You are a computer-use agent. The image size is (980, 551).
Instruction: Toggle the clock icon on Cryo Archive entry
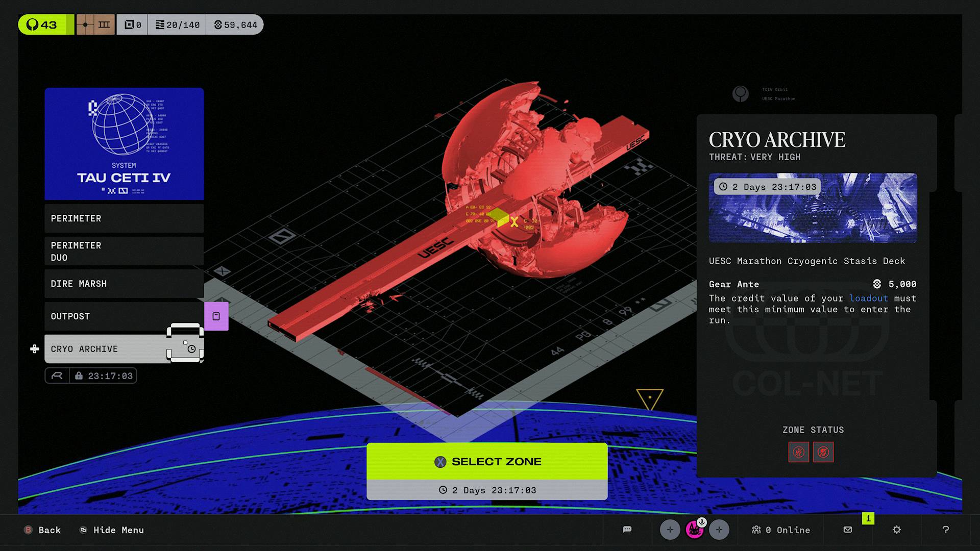point(191,349)
